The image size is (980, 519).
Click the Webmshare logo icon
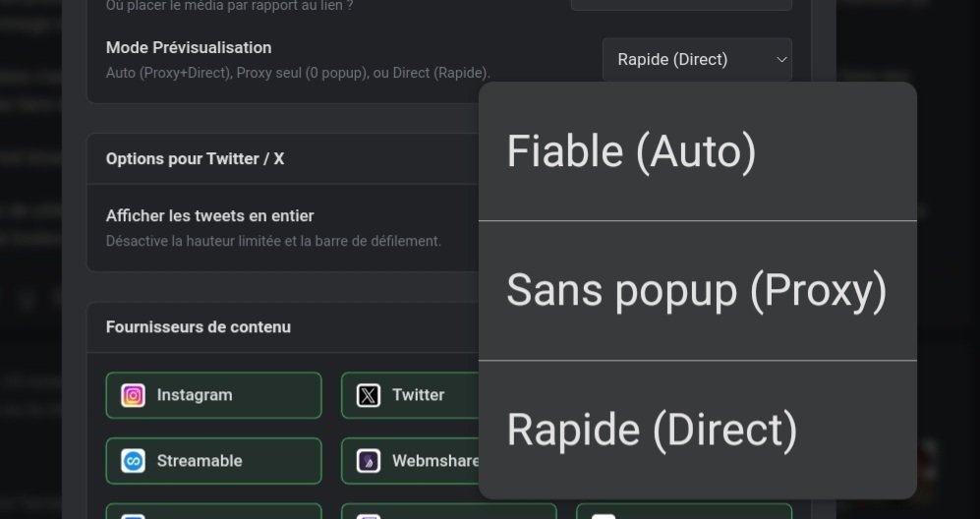click(x=368, y=461)
